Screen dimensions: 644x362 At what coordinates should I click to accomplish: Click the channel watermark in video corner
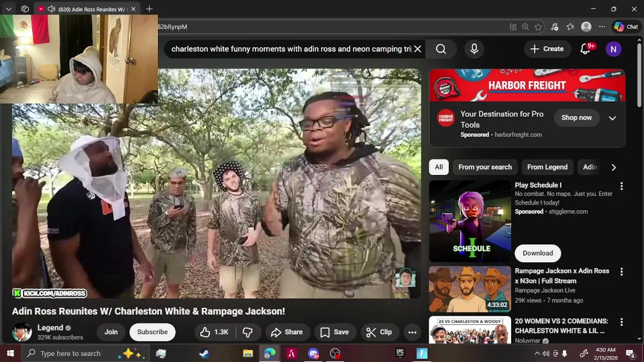pyautogui.click(x=405, y=278)
